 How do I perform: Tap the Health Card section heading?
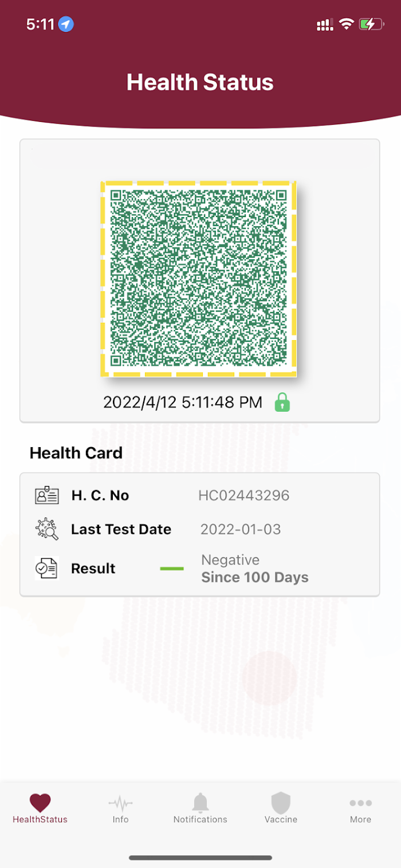tap(76, 453)
